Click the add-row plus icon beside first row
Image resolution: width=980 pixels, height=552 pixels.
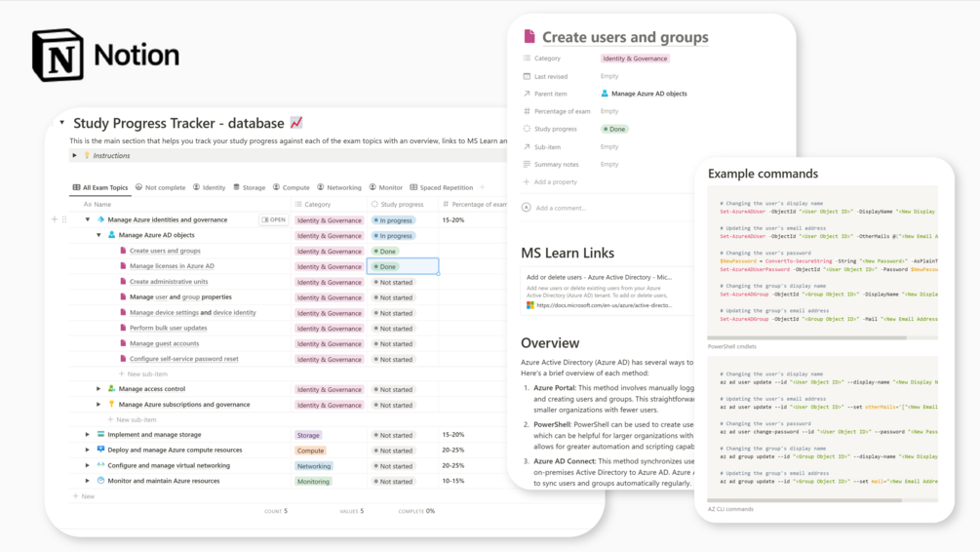55,219
